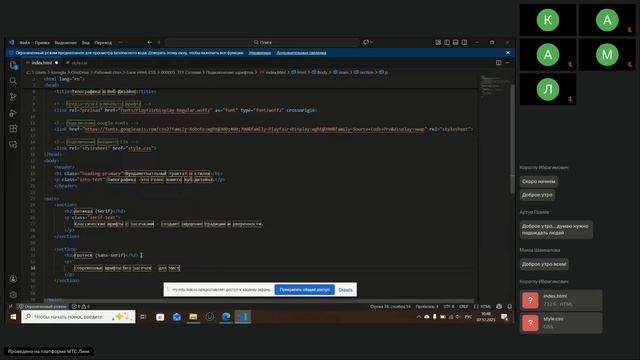Open Run and Debug view
This screenshot has width=640, height=360.
(x=13, y=113)
